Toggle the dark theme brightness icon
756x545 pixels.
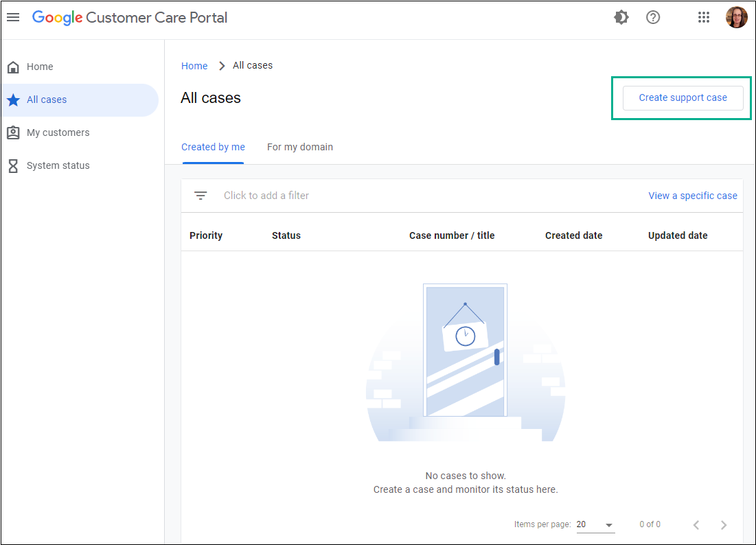[621, 18]
